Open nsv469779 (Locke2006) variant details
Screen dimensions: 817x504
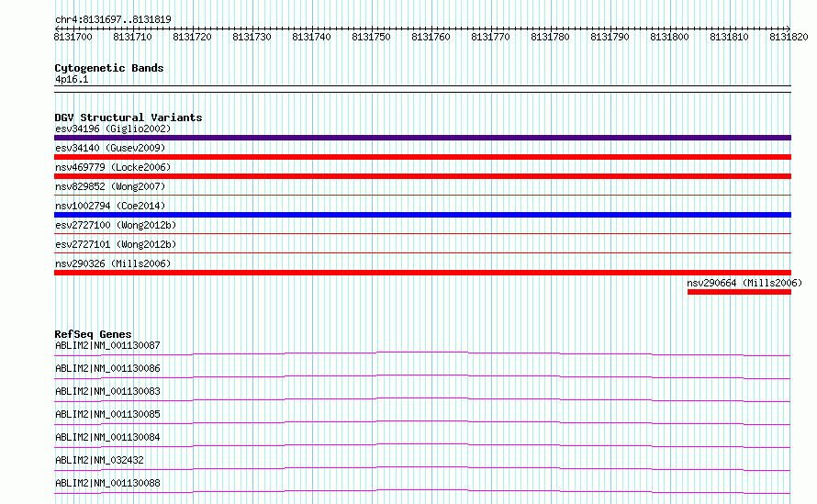click(113, 167)
